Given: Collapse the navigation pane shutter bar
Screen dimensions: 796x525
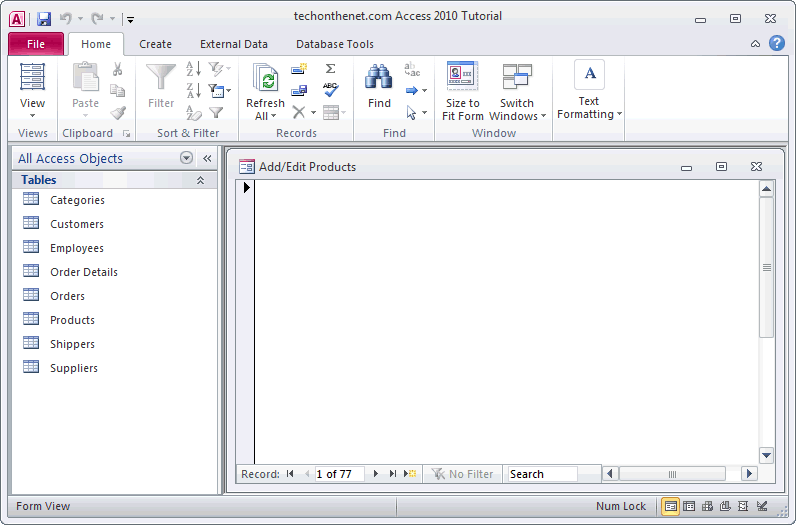Looking at the screenshot, I should [207, 158].
